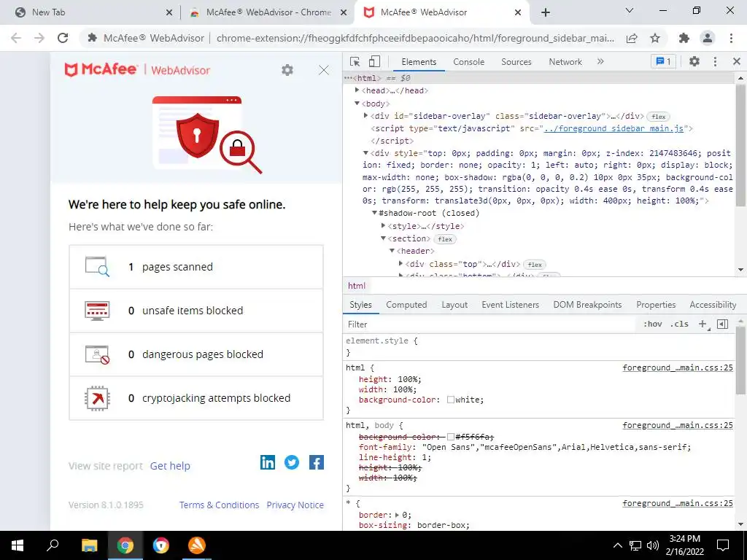Open the Computed styles tab
Screen dimensions: 747x560
tap(406, 305)
